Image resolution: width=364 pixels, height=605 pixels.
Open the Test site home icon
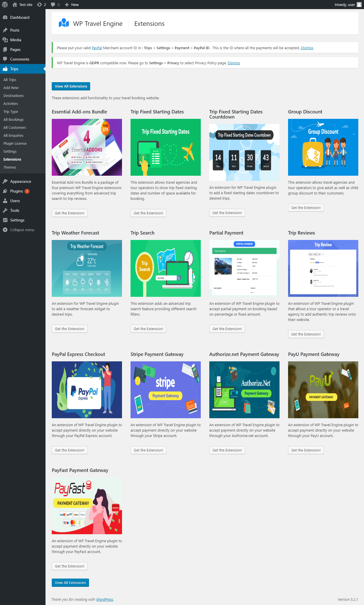click(x=15, y=5)
